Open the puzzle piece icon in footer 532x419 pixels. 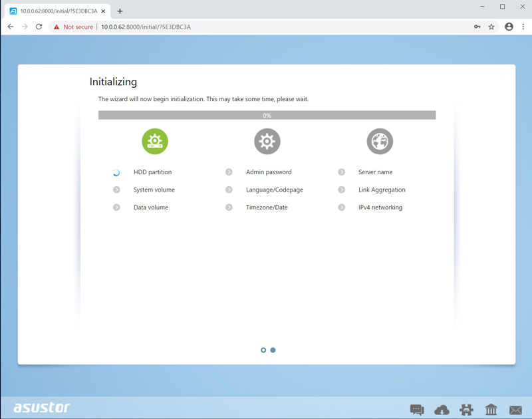tap(467, 410)
